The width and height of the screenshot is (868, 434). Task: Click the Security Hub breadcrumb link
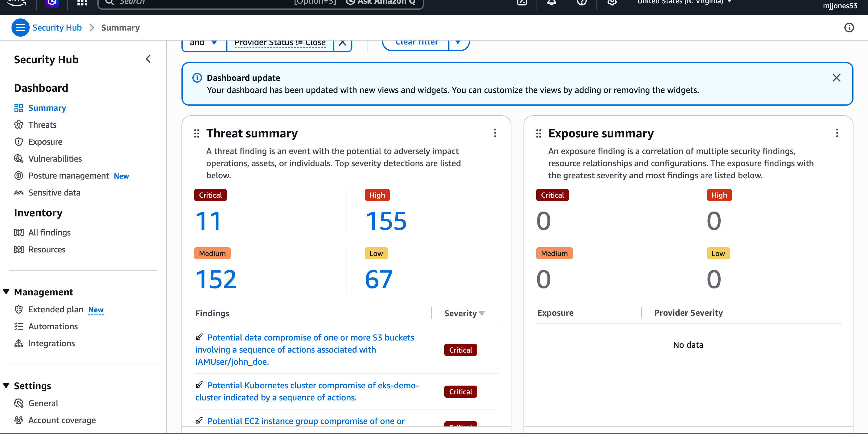57,28
